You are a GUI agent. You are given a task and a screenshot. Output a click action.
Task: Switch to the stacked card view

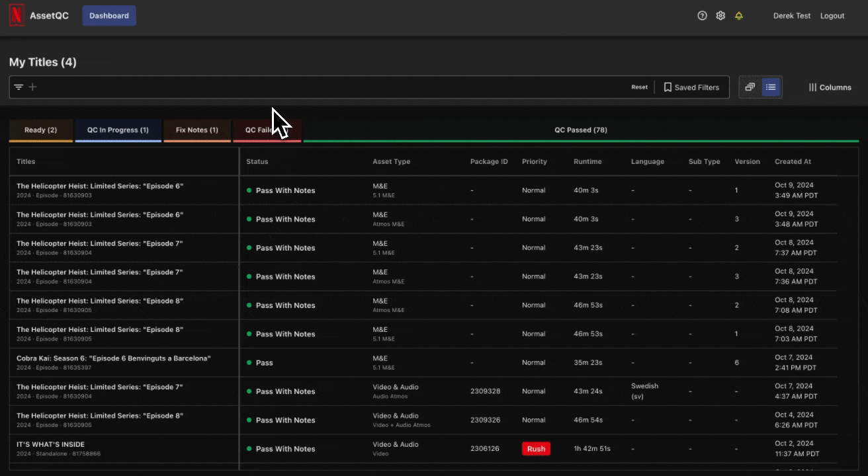click(750, 87)
